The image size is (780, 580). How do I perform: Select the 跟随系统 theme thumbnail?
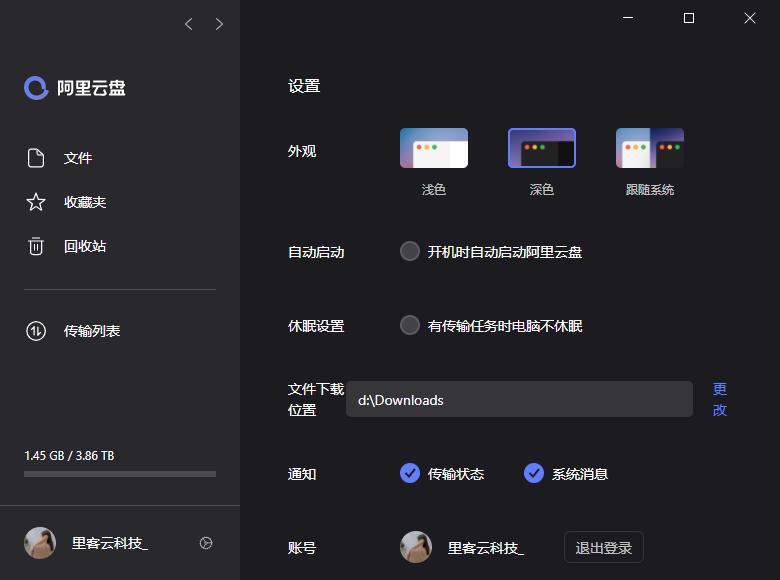tap(650, 148)
